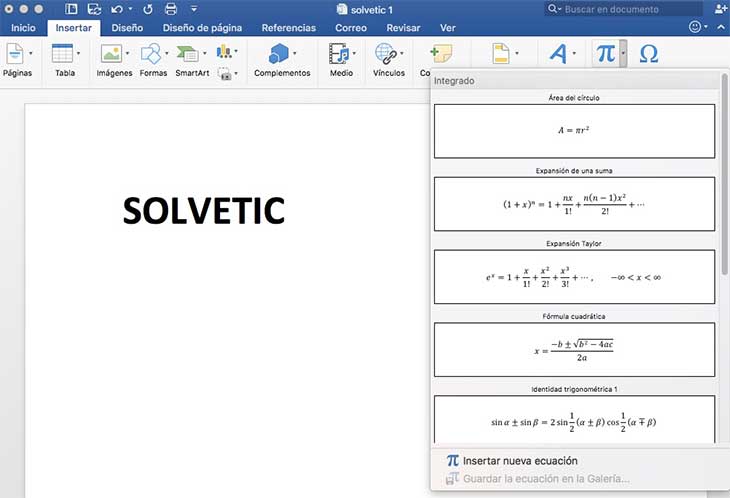Redo the last action

pyautogui.click(x=148, y=9)
